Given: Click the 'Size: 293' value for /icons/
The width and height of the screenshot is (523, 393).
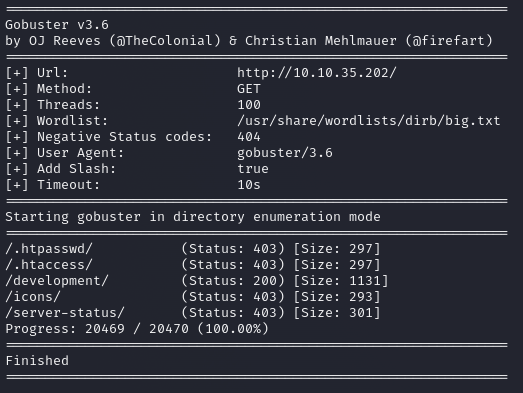Looking at the screenshot, I should [x=337, y=297].
